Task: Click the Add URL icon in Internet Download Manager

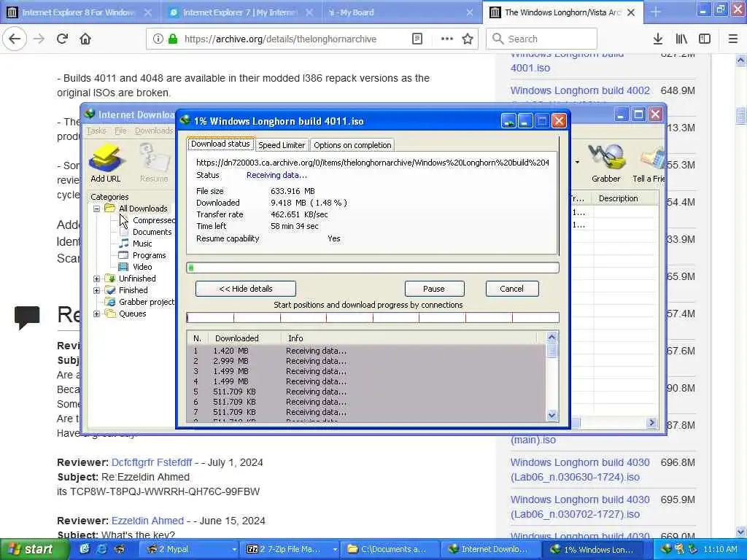Action: [106, 163]
